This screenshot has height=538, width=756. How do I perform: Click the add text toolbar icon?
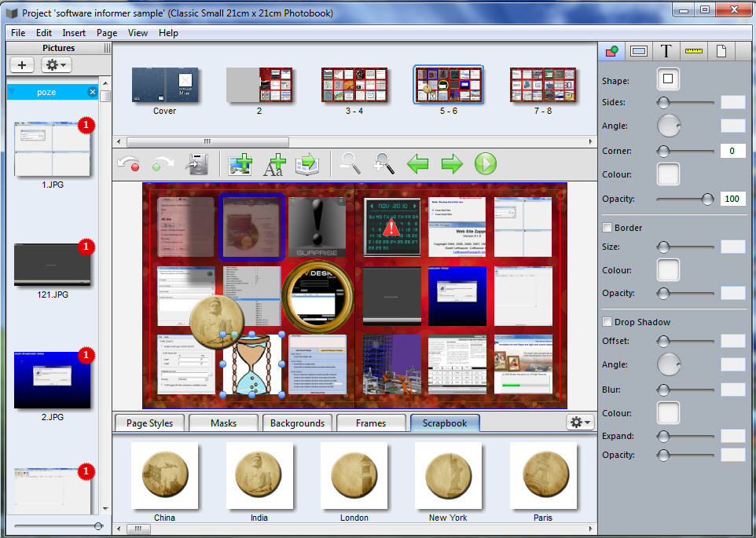(273, 164)
